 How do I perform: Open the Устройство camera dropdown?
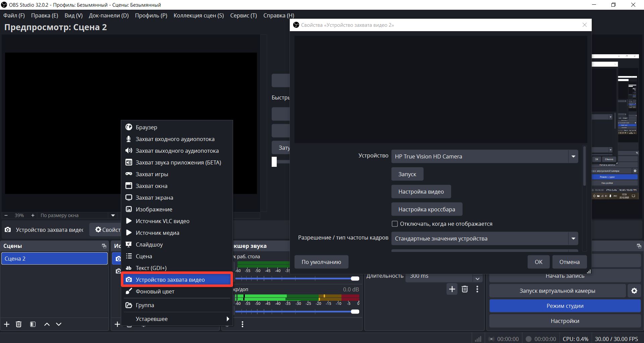click(484, 156)
